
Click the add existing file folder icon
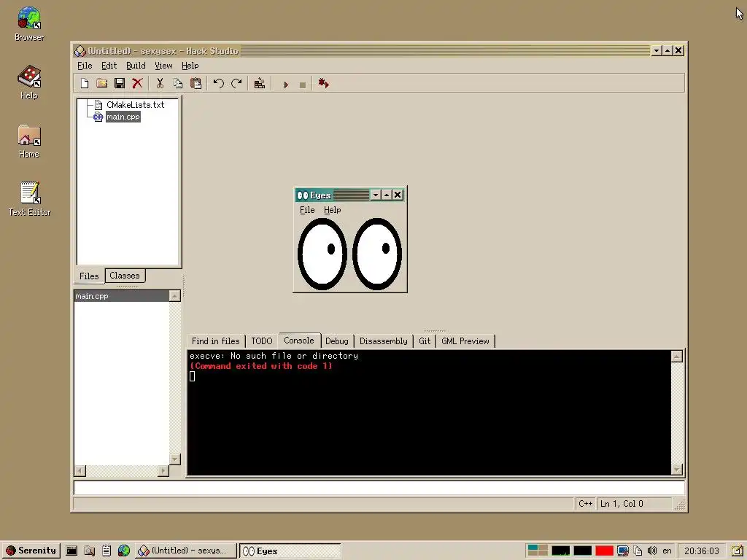(x=101, y=84)
